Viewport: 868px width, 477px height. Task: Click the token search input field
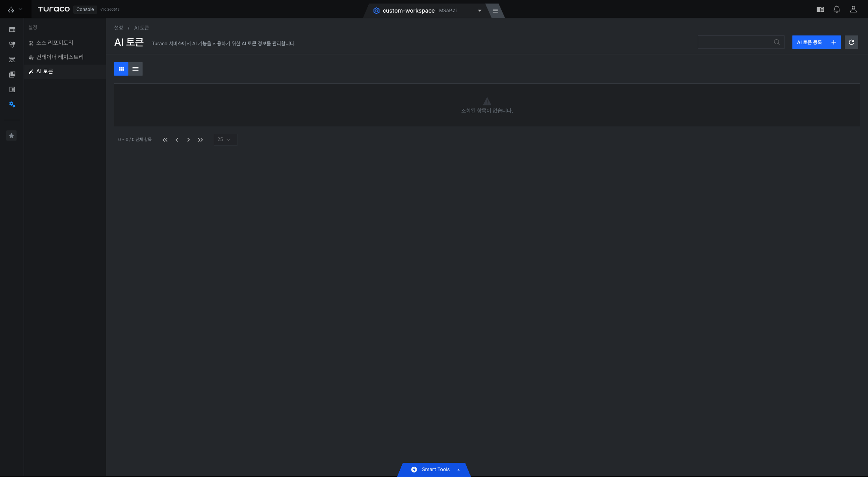735,42
